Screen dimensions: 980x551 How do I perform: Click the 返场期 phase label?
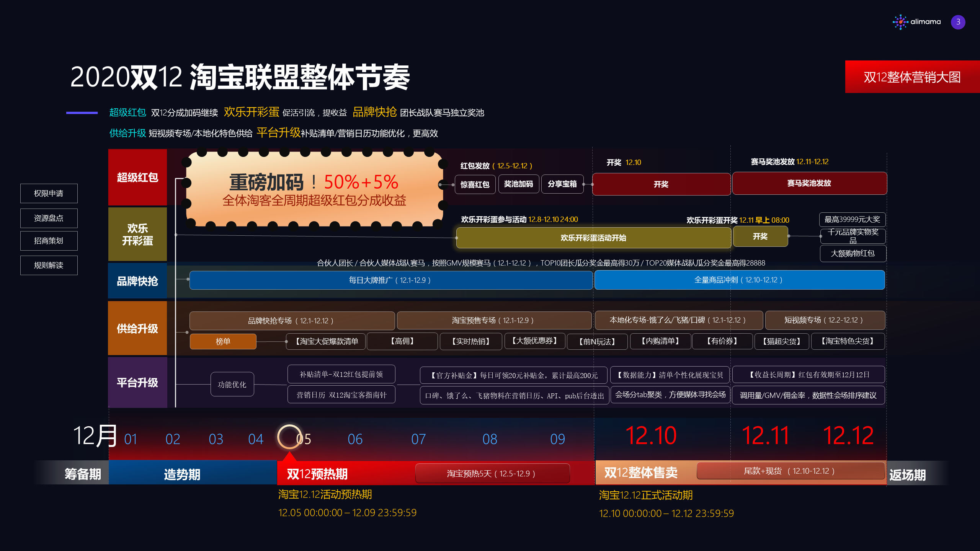click(x=907, y=475)
